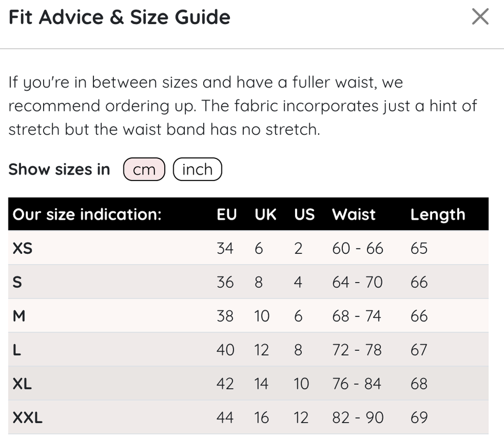The height and width of the screenshot is (440, 504).
Task: Click the EU column header
Action: (226, 214)
